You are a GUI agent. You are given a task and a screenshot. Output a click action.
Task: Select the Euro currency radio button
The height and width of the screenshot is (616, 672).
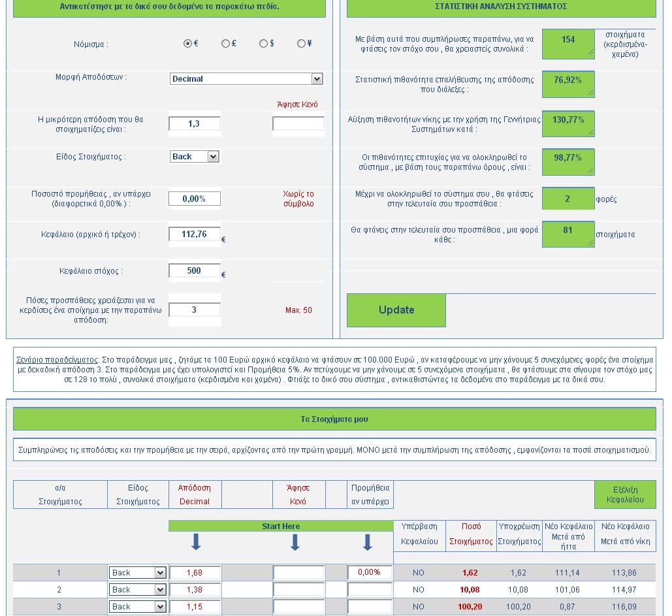click(187, 44)
